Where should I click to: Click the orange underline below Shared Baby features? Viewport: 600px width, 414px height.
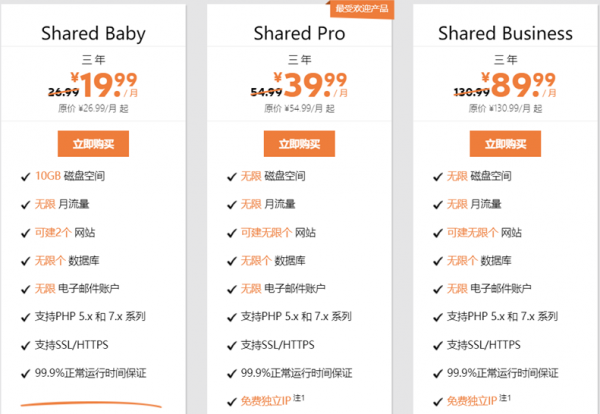[x=91, y=404]
